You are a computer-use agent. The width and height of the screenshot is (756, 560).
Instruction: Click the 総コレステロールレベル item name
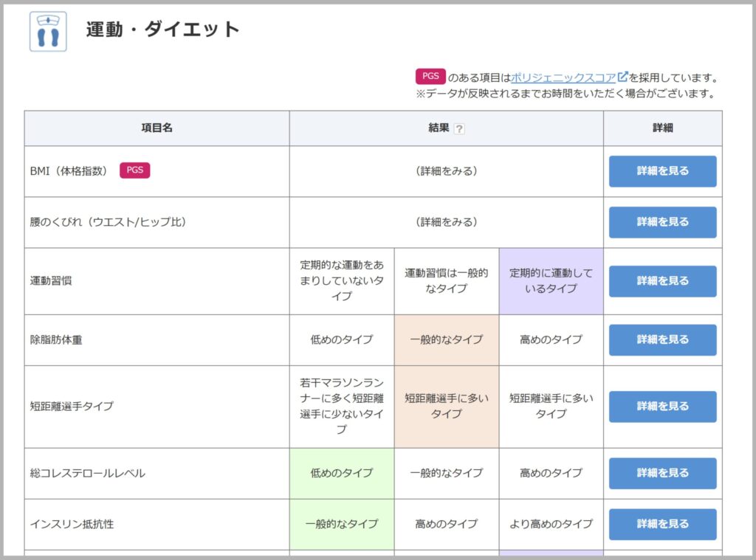click(87, 473)
